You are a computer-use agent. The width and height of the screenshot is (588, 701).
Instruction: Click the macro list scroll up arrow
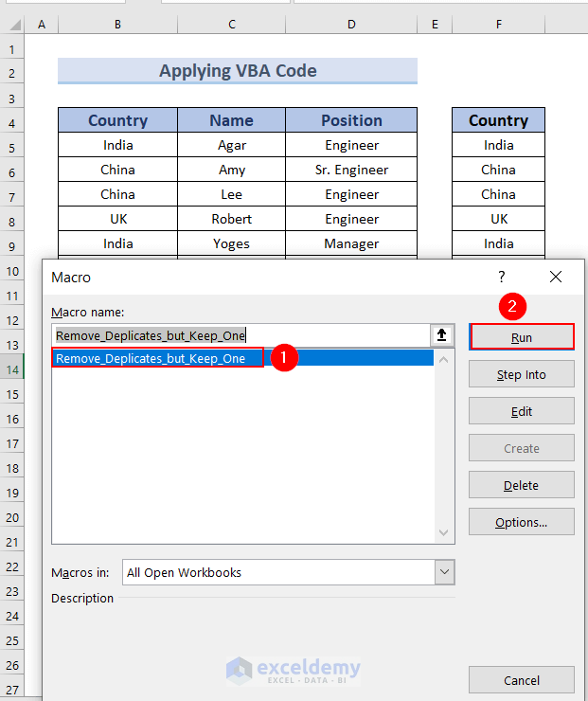point(443,359)
